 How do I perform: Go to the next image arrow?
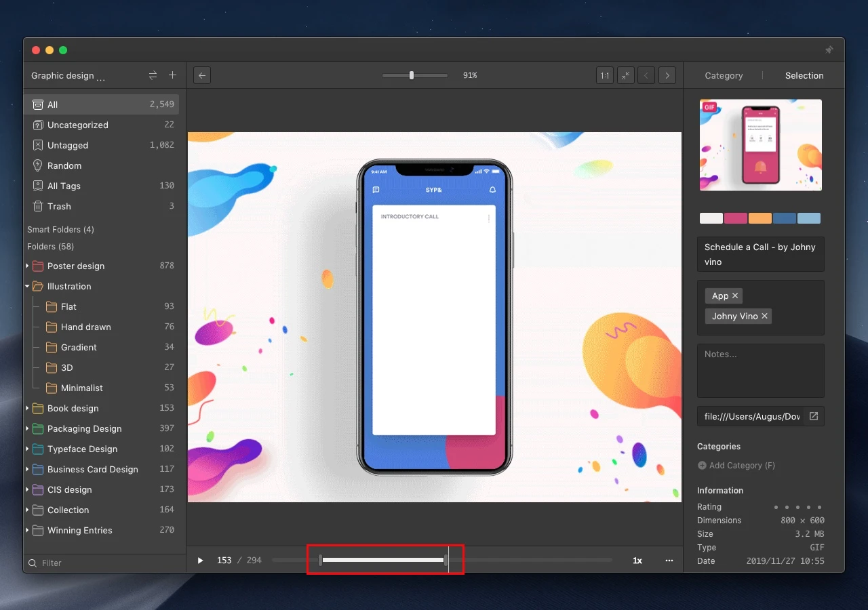pyautogui.click(x=667, y=75)
